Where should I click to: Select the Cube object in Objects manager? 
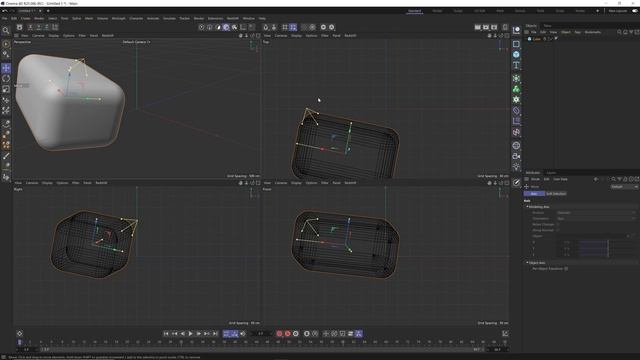coord(537,39)
